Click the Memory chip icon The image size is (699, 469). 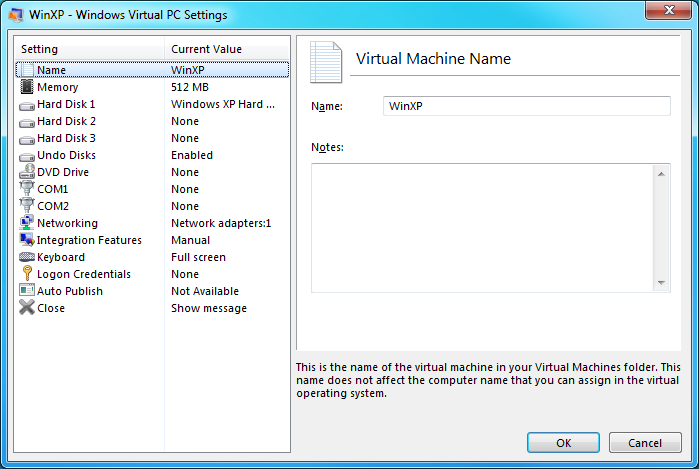(x=27, y=87)
